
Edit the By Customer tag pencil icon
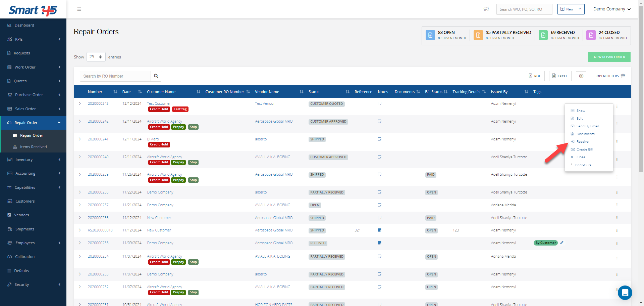(x=562, y=243)
